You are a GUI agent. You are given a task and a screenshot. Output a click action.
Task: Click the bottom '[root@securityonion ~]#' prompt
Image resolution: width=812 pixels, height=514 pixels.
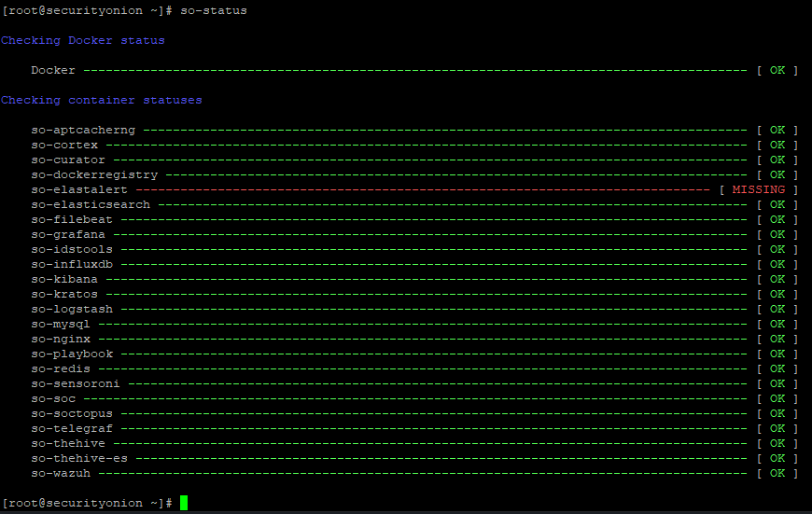click(87, 504)
